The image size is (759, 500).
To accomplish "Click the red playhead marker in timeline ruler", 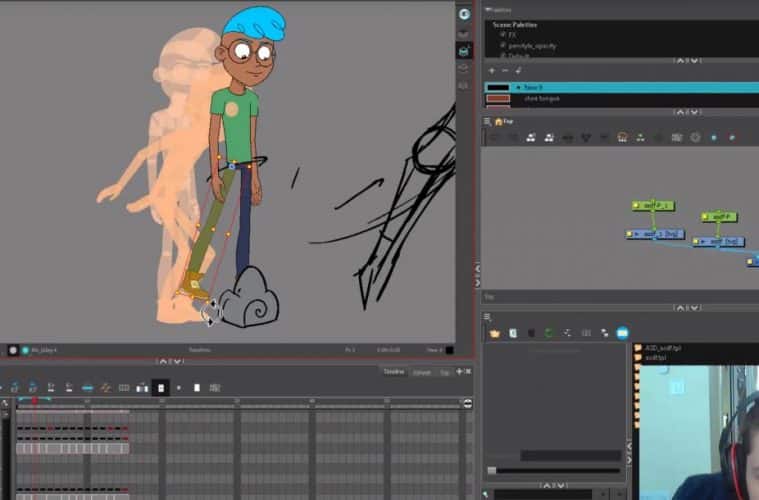I will (33, 401).
